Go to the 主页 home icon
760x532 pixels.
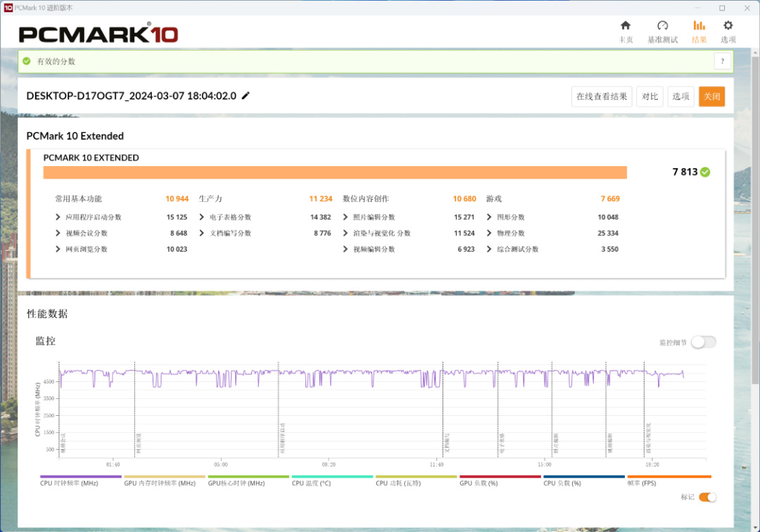tap(626, 25)
